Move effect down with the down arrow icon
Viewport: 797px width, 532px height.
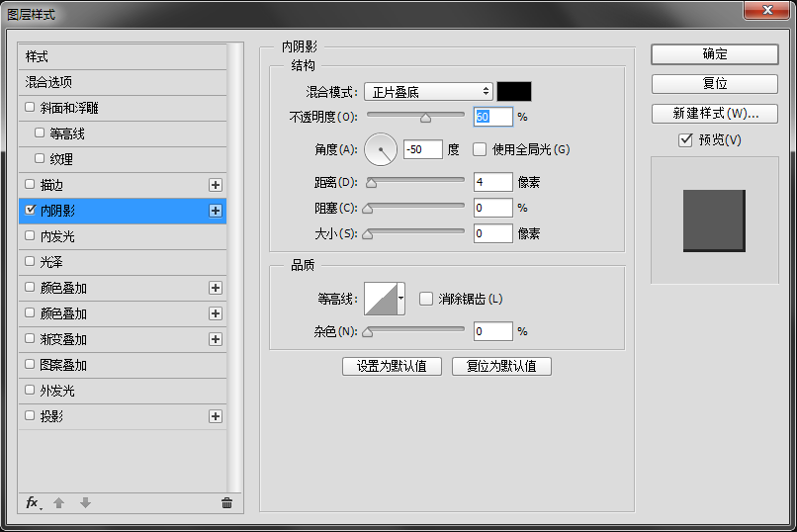(x=85, y=503)
